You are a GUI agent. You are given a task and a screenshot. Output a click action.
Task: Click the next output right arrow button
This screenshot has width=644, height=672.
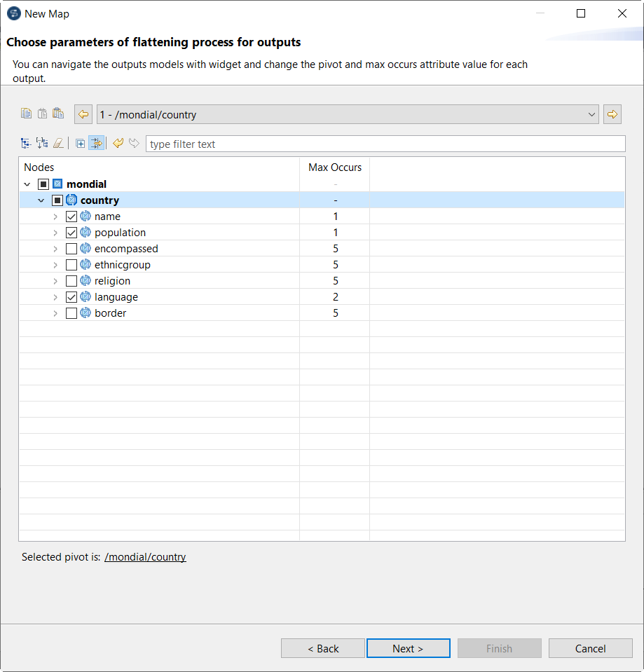(x=612, y=114)
